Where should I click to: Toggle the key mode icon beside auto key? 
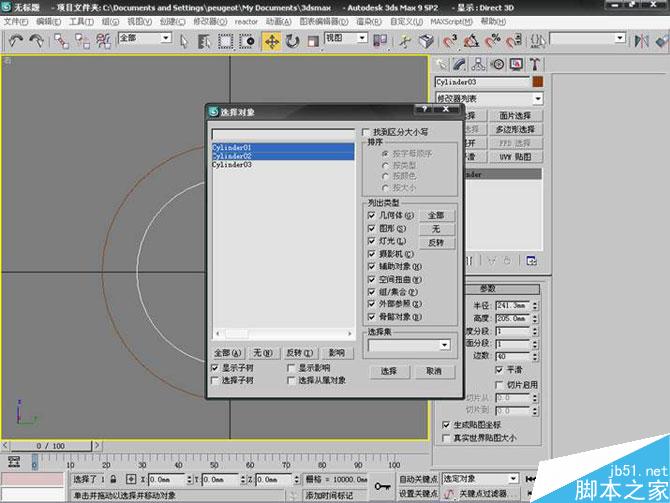point(383,486)
